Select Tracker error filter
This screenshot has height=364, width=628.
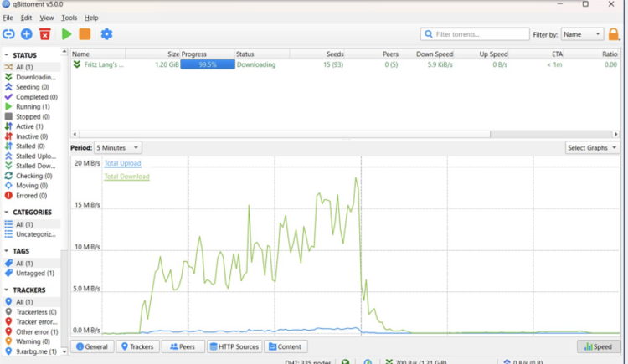[x=32, y=321]
